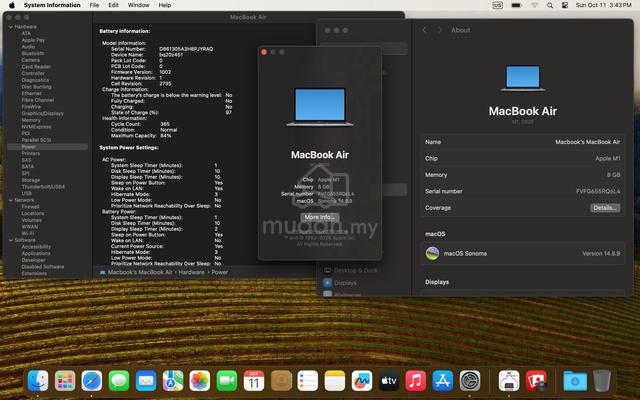Select Wi-Fi in the Network list
640x400 pixels.
tap(27, 233)
